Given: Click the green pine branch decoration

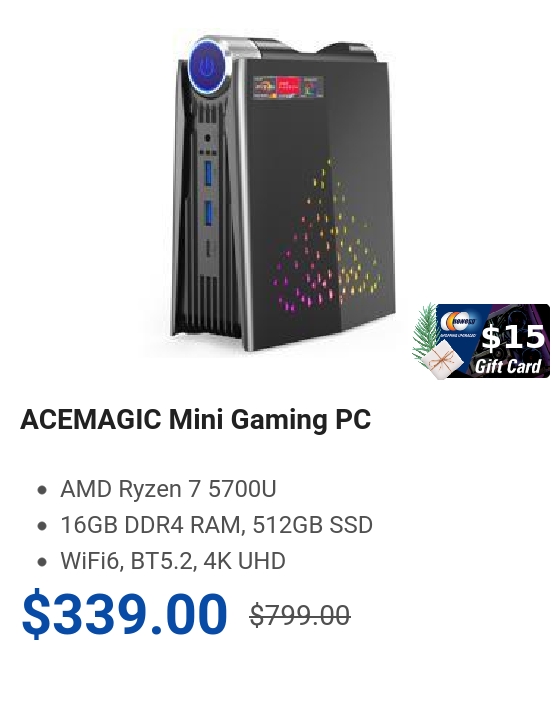Looking at the screenshot, I should coord(425,330).
